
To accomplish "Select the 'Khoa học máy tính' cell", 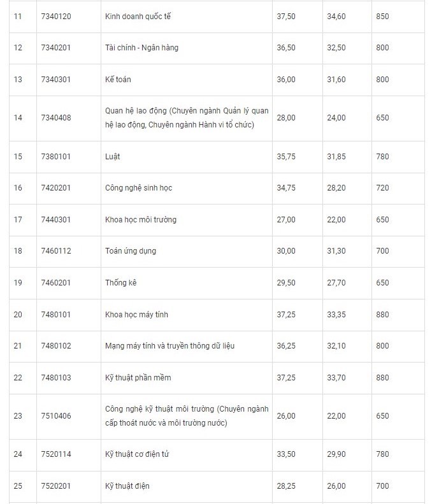I will (136, 315).
